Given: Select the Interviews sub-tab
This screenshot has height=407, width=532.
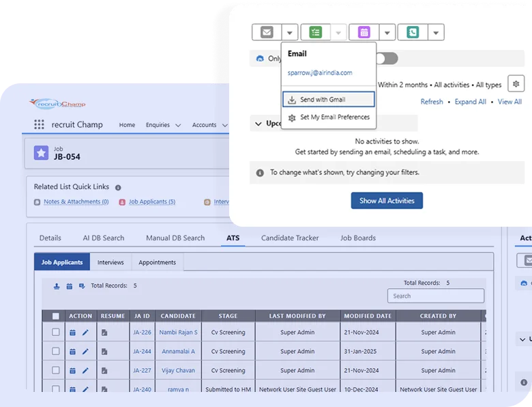Looking at the screenshot, I should (x=110, y=262).
